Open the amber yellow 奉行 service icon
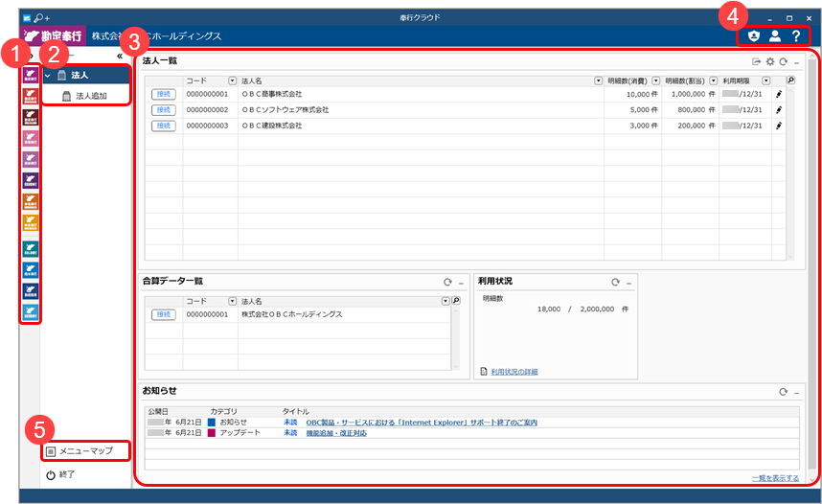 point(31,222)
